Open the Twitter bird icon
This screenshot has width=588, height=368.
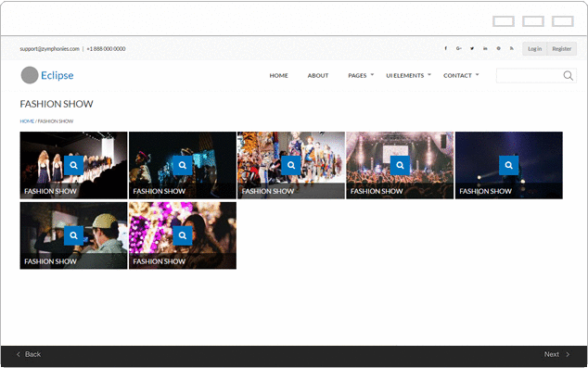pyautogui.click(x=472, y=48)
